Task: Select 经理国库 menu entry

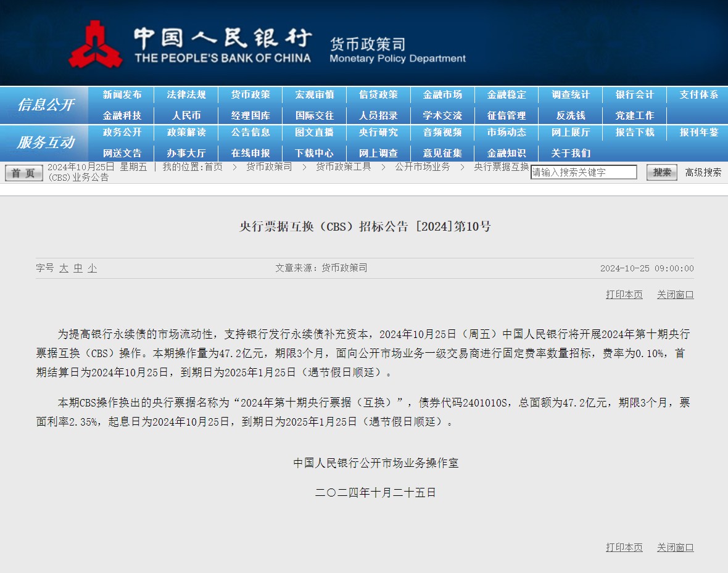Action: [x=250, y=115]
